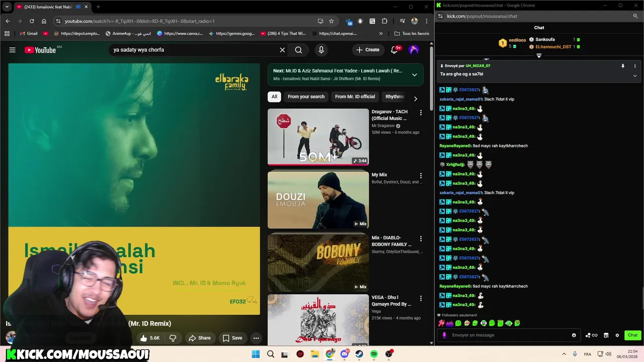Go back in the YouTube browser window
The width and height of the screenshot is (644, 362).
pyautogui.click(x=8, y=21)
